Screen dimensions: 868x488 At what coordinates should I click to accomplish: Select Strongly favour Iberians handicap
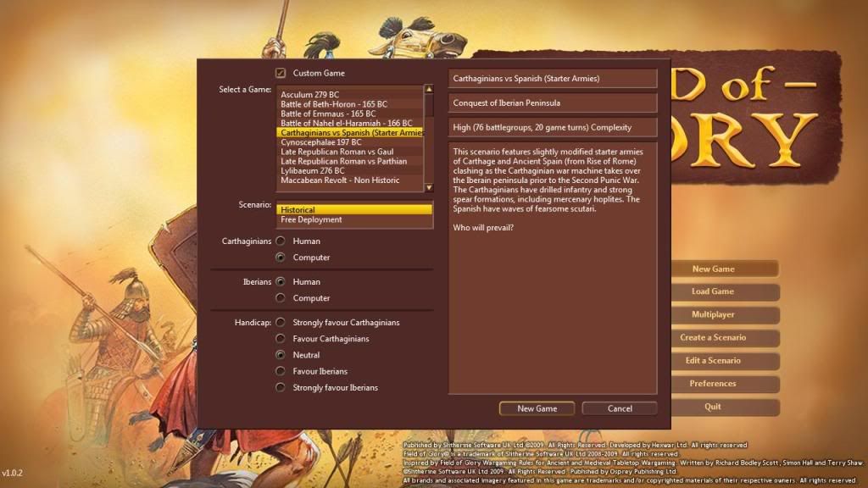tap(281, 387)
